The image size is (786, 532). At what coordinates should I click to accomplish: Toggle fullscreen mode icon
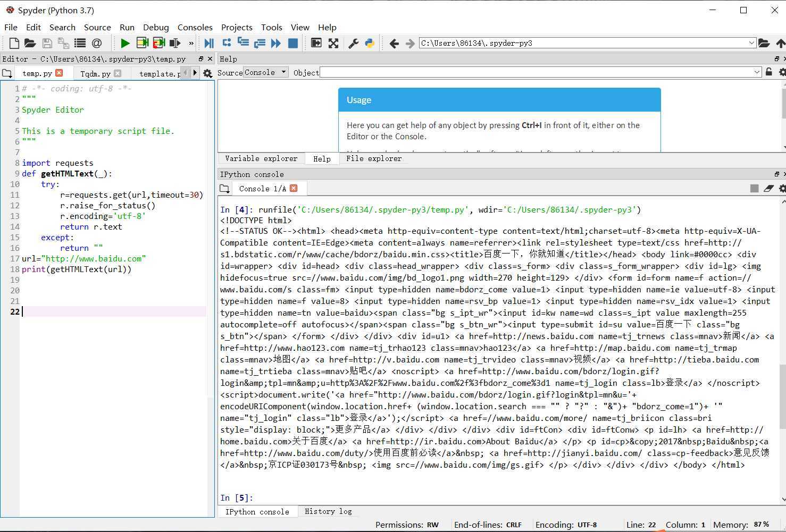333,43
